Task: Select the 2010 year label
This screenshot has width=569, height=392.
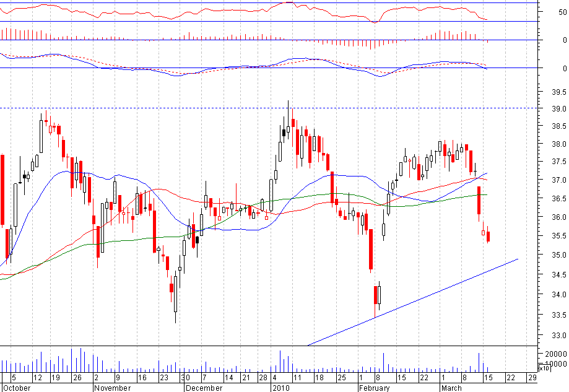Action: coord(281,388)
